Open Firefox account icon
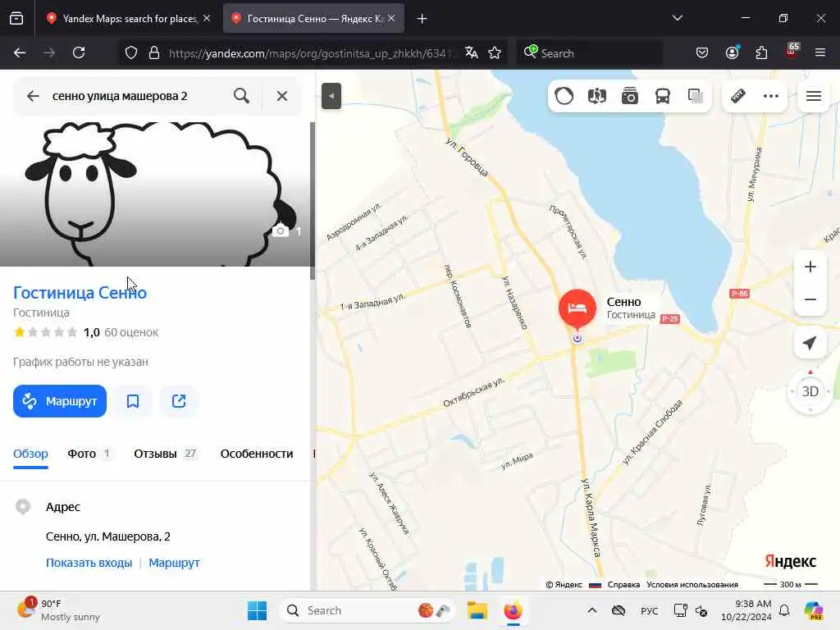 tap(732, 52)
